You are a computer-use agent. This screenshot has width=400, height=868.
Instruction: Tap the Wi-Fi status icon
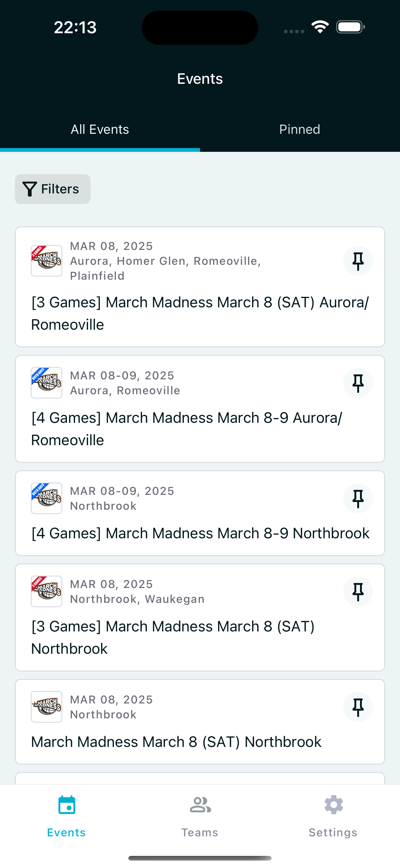[320, 27]
